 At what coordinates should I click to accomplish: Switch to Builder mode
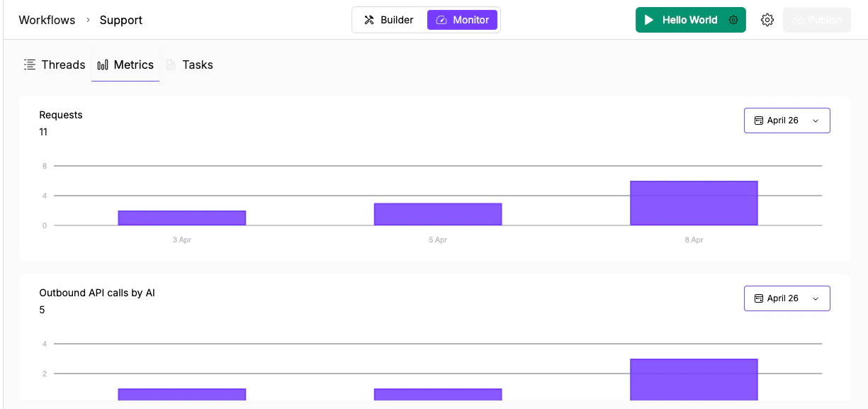coord(388,20)
